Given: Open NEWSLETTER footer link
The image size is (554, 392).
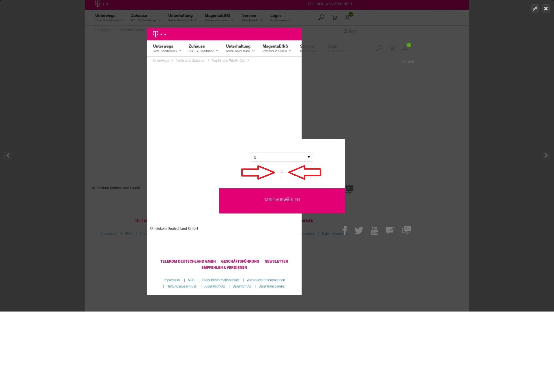Looking at the screenshot, I should point(276,261).
